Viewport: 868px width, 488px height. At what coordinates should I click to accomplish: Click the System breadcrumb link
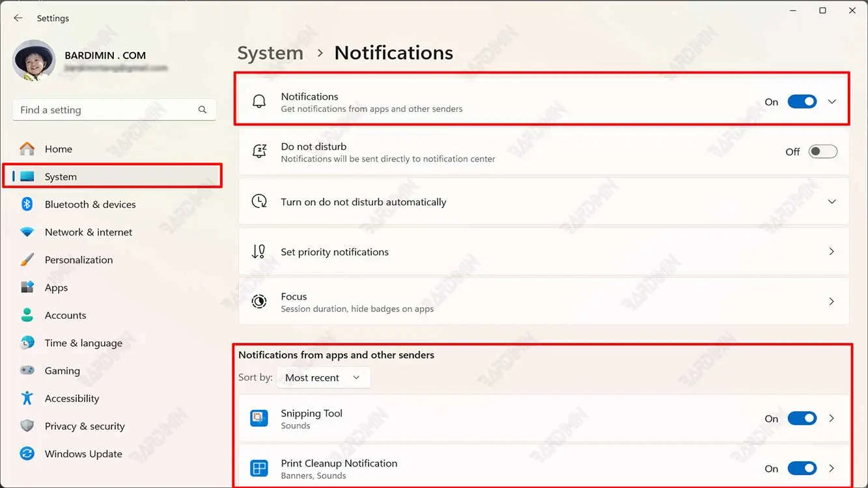(270, 53)
